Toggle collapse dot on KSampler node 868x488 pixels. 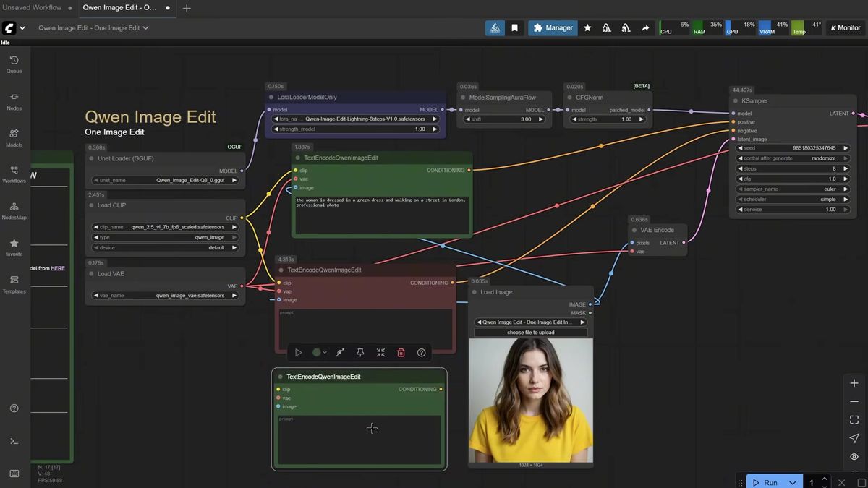736,101
